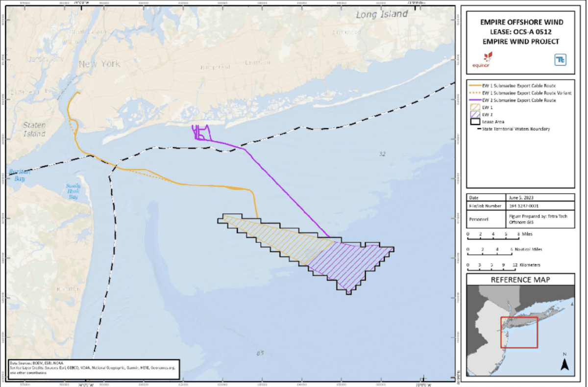Click the 'EW 1 Submarine Export Cable Route Variant' label
This screenshot has height=387, width=588.
(x=527, y=93)
